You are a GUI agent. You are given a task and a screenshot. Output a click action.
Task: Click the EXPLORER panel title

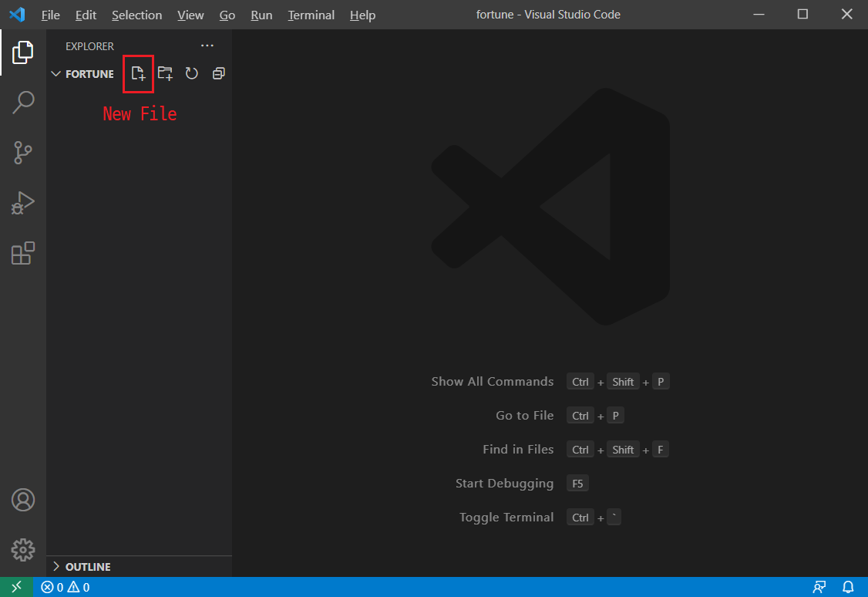pos(89,46)
